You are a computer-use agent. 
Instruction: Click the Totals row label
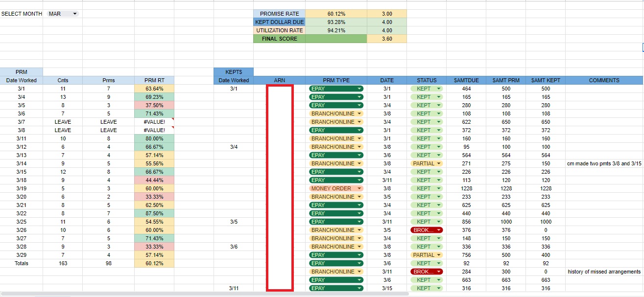22,263
